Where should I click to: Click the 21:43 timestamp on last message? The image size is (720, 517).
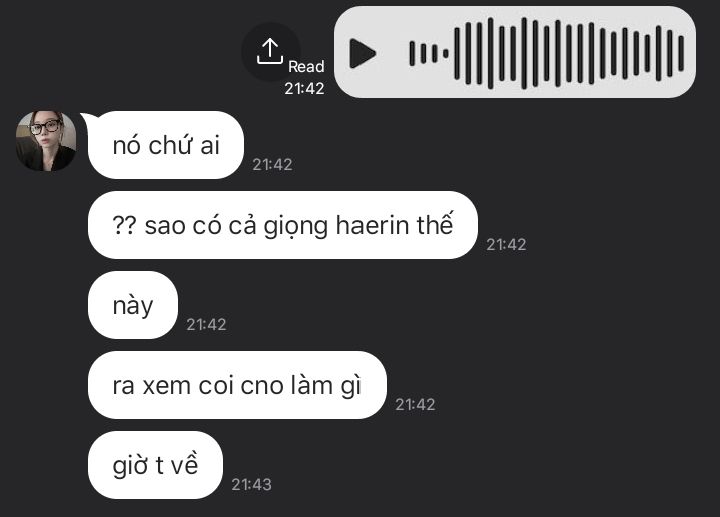(252, 484)
